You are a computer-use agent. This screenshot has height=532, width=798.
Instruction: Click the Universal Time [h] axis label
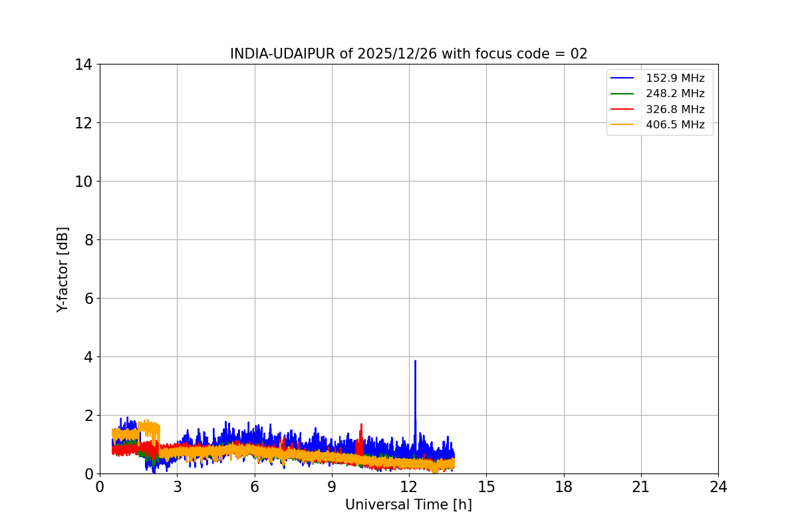tap(408, 505)
